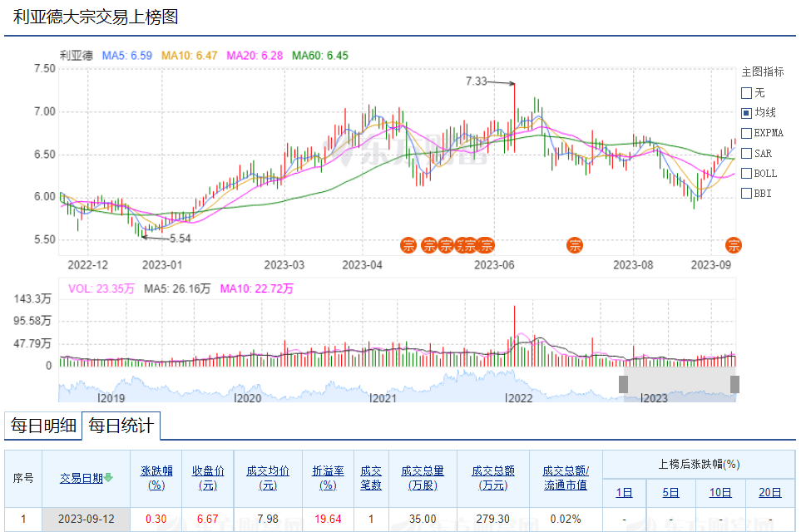Screen dimensions: 806x532
Task: Open the 每日统计 tab
Action: (121, 426)
